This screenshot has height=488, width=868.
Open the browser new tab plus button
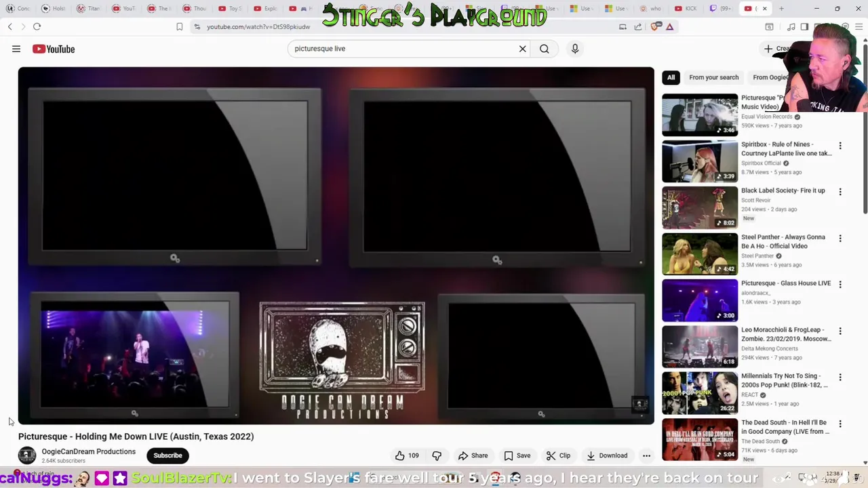pyautogui.click(x=781, y=9)
